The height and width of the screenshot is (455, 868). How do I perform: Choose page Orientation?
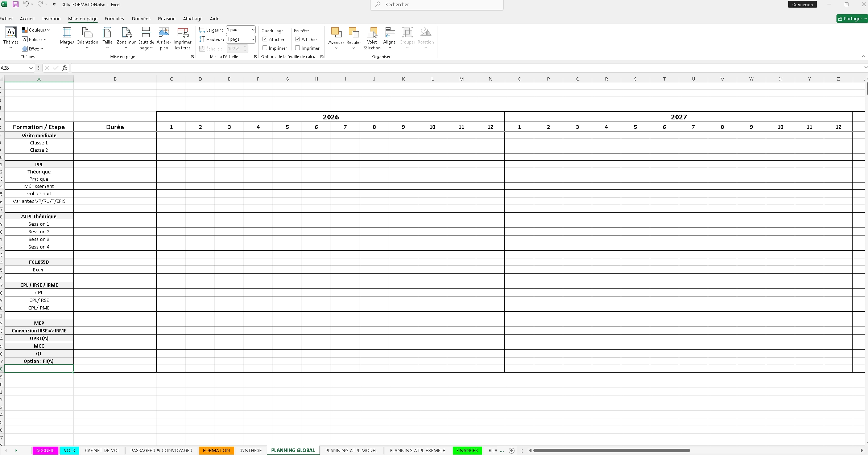(x=87, y=37)
